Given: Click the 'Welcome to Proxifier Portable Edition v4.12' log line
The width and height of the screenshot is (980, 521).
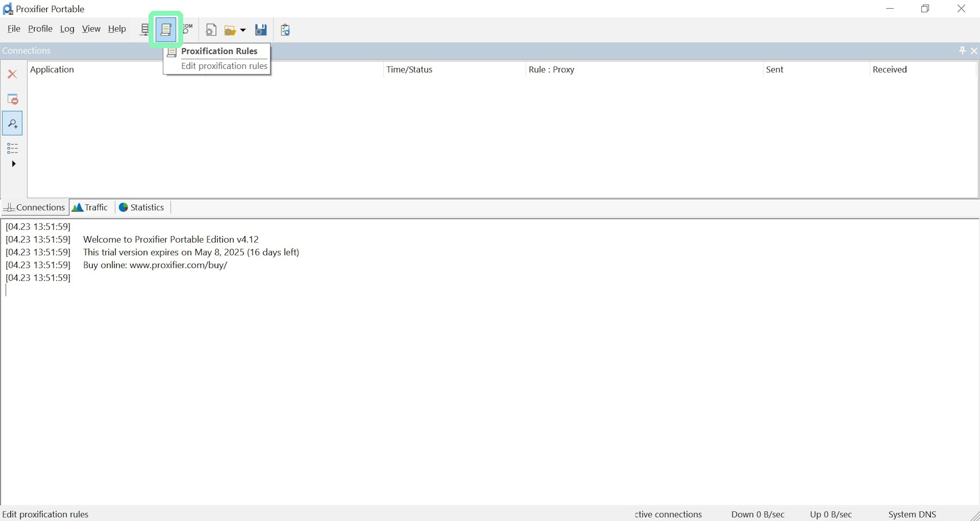Looking at the screenshot, I should click(x=171, y=240).
